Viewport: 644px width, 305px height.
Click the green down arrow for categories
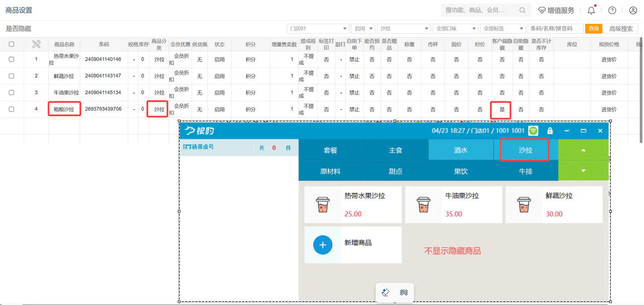584,171
